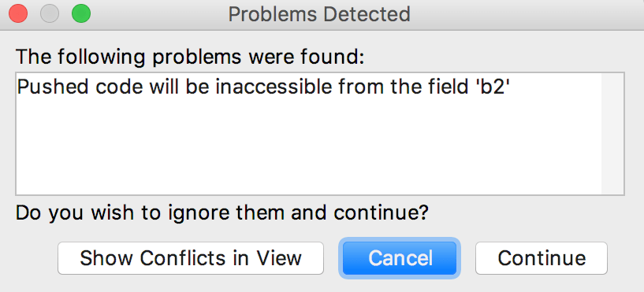Click the green zoom window button
644x292 pixels.
click(x=81, y=14)
